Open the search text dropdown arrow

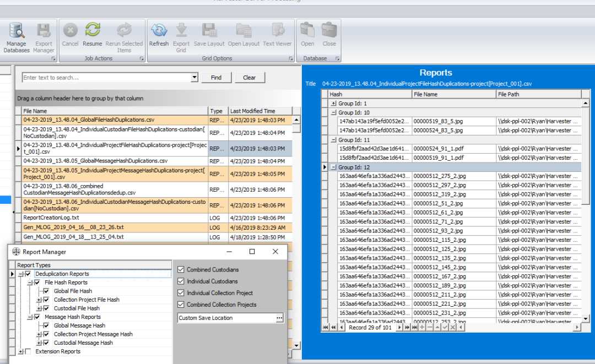tap(195, 77)
